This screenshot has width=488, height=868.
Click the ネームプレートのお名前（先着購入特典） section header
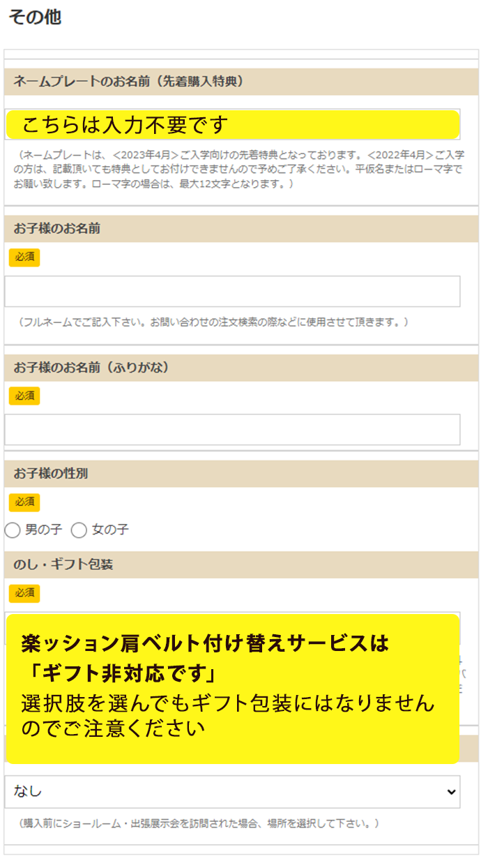(128, 82)
